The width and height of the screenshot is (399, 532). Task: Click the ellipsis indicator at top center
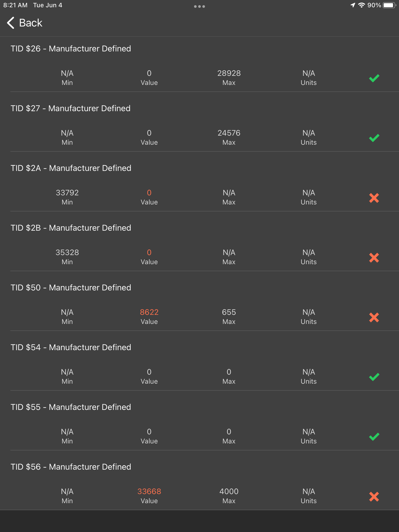[199, 6]
